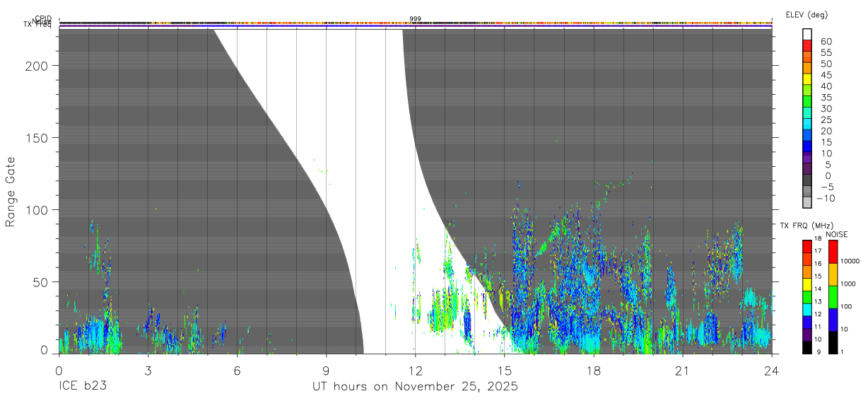Click the white ELEV swatch above 60
The image size is (868, 401).
click(807, 35)
